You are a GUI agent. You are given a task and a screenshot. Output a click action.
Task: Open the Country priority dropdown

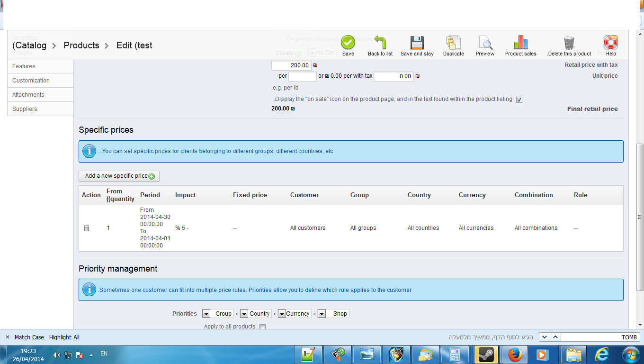tap(256, 314)
